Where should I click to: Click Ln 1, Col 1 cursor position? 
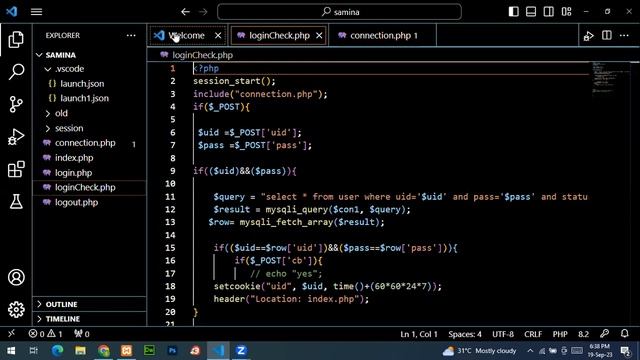coord(419,334)
